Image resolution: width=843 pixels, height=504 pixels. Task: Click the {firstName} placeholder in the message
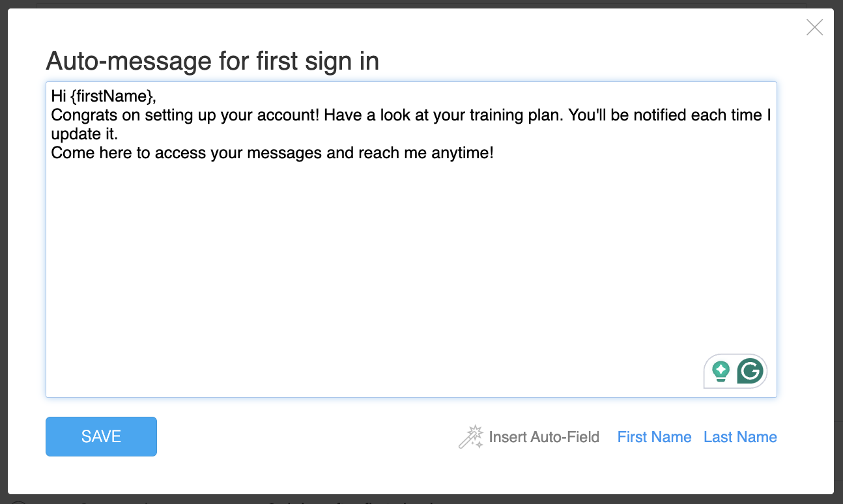pyautogui.click(x=111, y=96)
